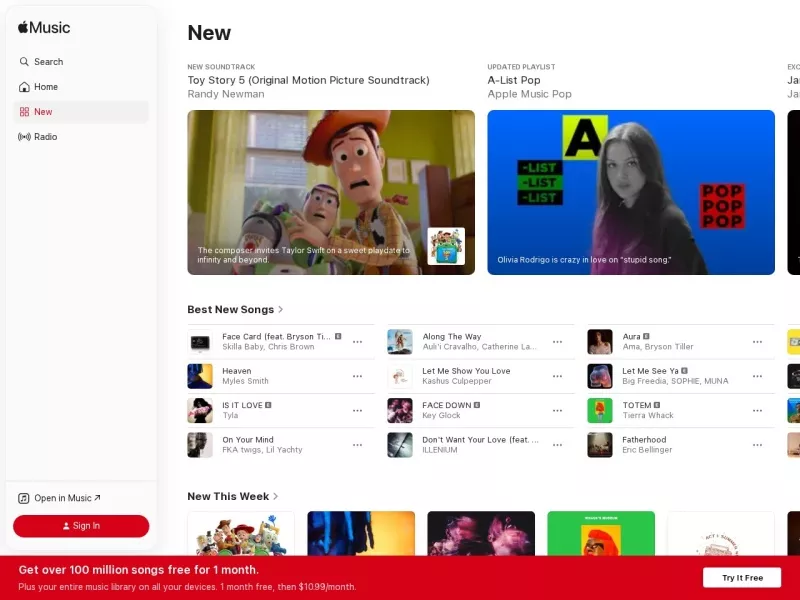The height and width of the screenshot is (600, 800).
Task: Click artist 'Myles Smith'
Action: pyautogui.click(x=245, y=381)
